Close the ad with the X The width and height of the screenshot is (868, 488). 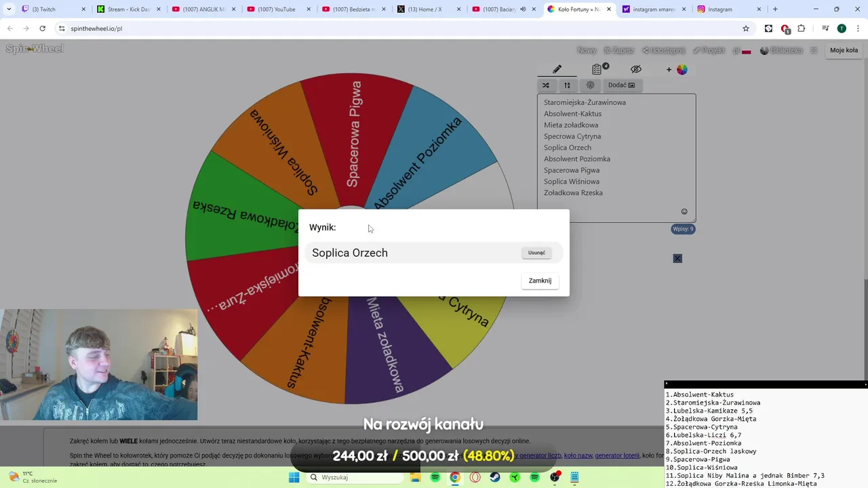[x=677, y=258]
